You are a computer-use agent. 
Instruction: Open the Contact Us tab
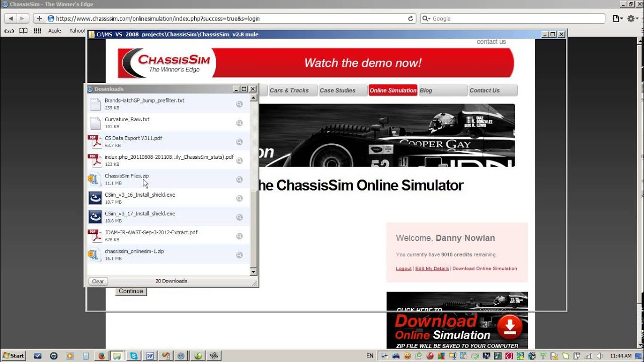tap(493, 90)
